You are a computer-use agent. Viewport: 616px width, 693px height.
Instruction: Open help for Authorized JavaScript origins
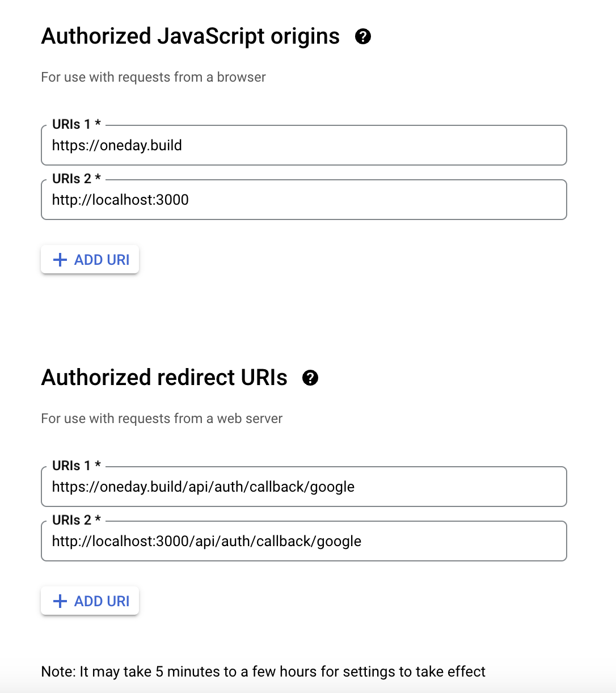[x=363, y=37]
